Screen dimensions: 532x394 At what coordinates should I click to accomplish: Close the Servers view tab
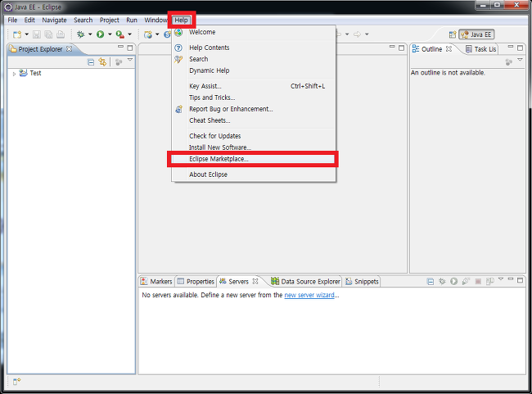(255, 281)
